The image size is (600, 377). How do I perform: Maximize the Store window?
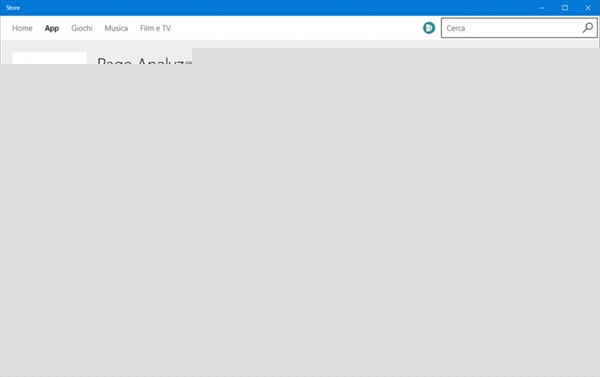565,8
